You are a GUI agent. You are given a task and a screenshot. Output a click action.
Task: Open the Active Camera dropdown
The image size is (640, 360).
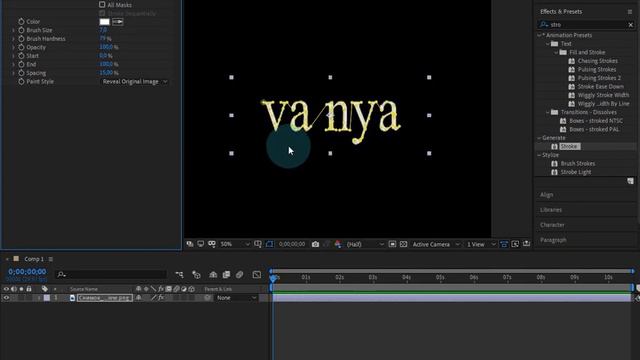[436, 244]
